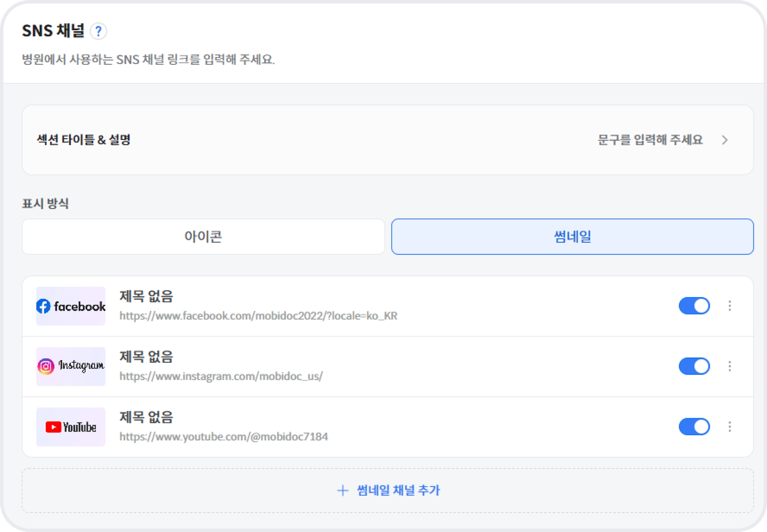The image size is (767, 532).
Task: Click the Facebook thumbnail image
Action: coord(71,306)
